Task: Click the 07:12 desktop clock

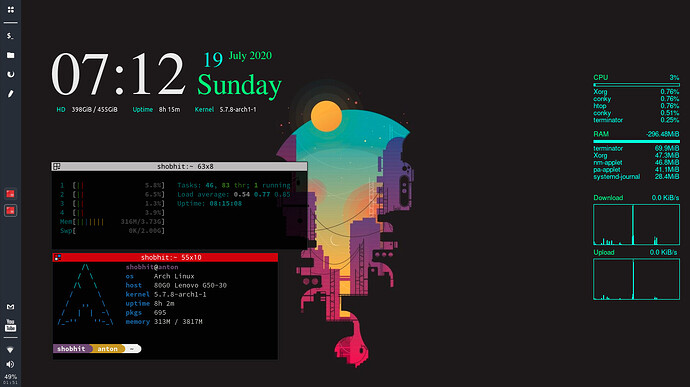Action: (118, 74)
